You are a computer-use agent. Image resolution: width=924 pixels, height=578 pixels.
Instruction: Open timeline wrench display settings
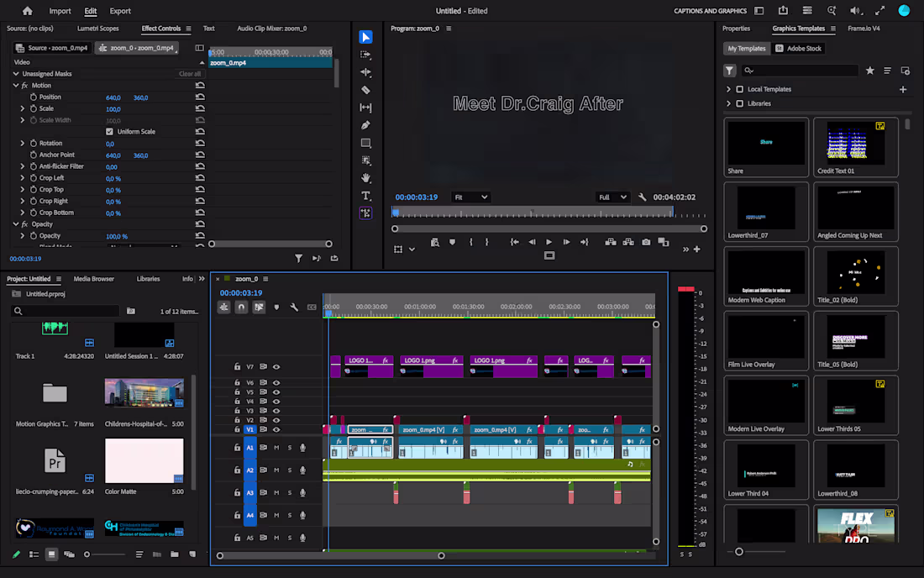(x=294, y=307)
